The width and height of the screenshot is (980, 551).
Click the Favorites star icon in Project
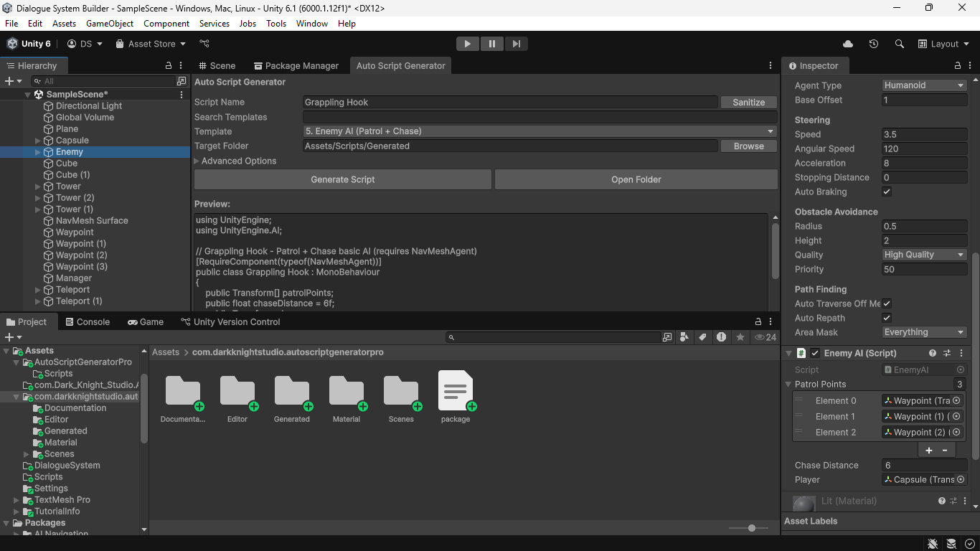point(740,337)
